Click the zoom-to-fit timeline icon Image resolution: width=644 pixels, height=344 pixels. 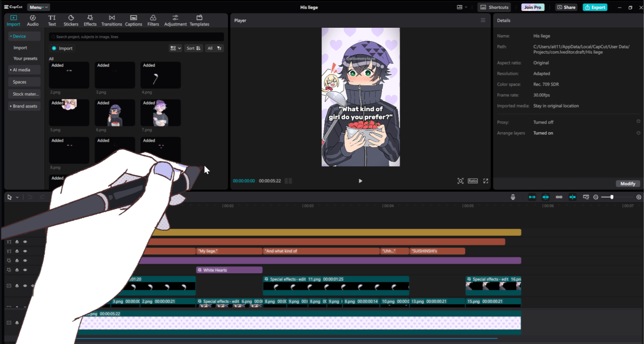click(586, 197)
